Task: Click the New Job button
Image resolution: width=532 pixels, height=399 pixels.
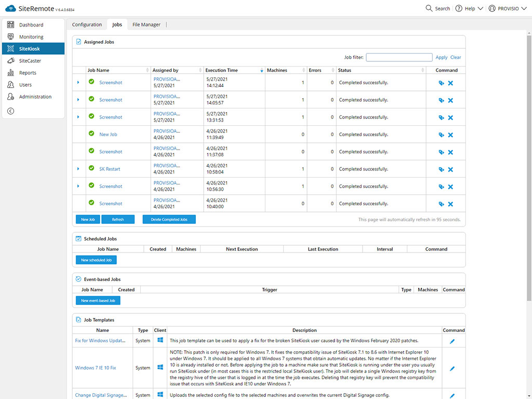Action: tap(88, 219)
